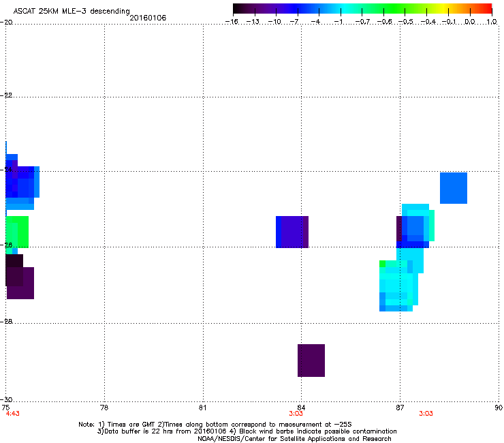
Task: Click the "-20" latitude axis label
Action: 6,22
